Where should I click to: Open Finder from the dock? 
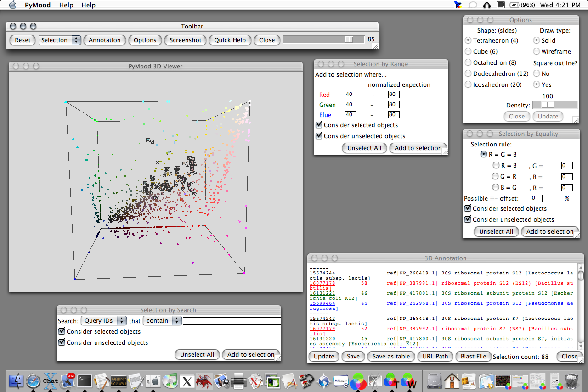point(16,381)
